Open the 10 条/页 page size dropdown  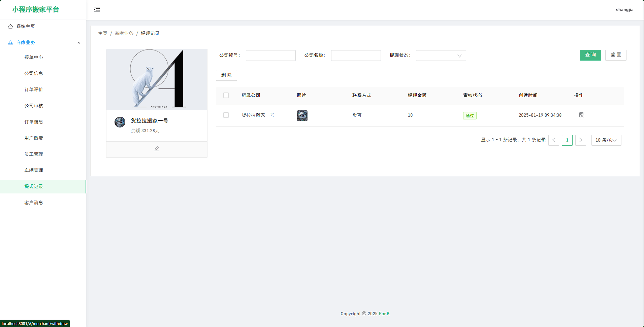tap(606, 140)
